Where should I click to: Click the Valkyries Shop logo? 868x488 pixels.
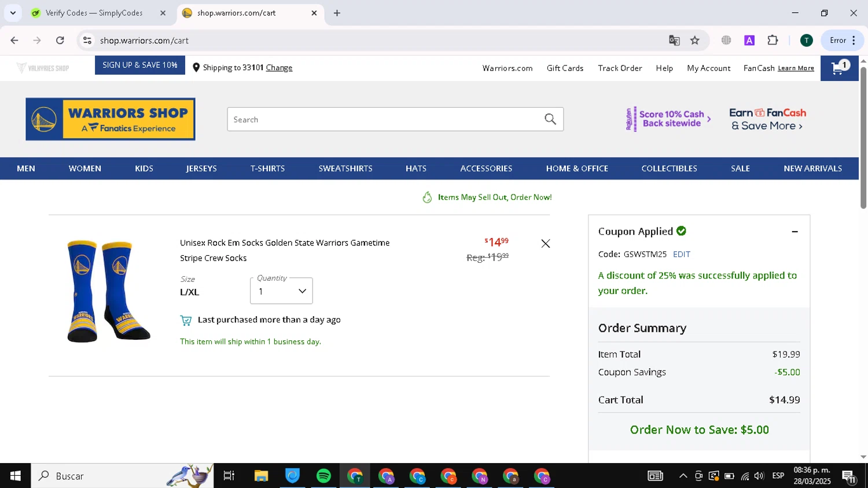click(x=43, y=68)
